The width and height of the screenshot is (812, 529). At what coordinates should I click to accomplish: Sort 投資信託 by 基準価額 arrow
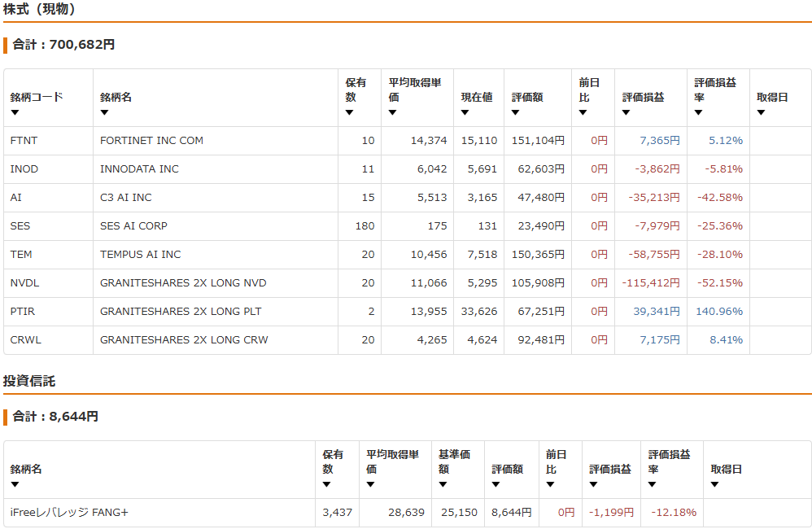[443, 484]
